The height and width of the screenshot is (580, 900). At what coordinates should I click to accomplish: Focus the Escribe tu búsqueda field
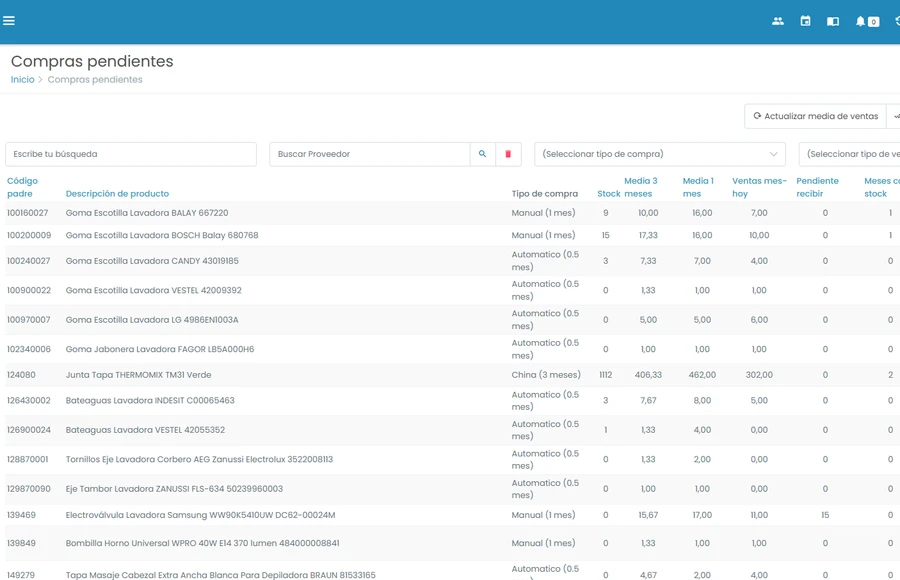click(x=131, y=154)
